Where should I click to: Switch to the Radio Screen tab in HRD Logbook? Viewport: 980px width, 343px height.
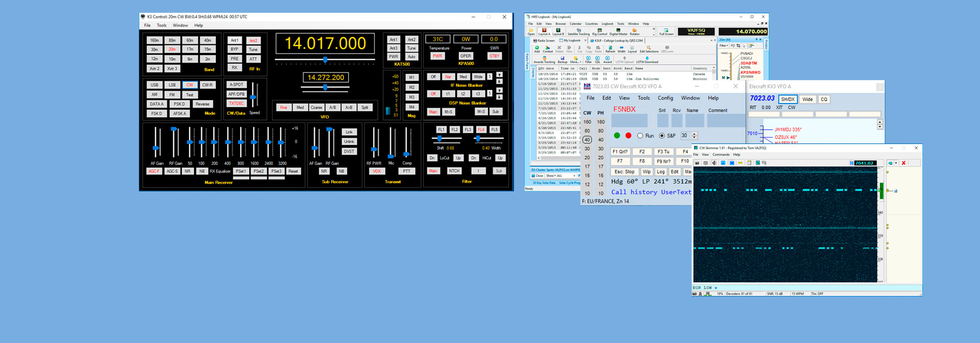tap(544, 40)
